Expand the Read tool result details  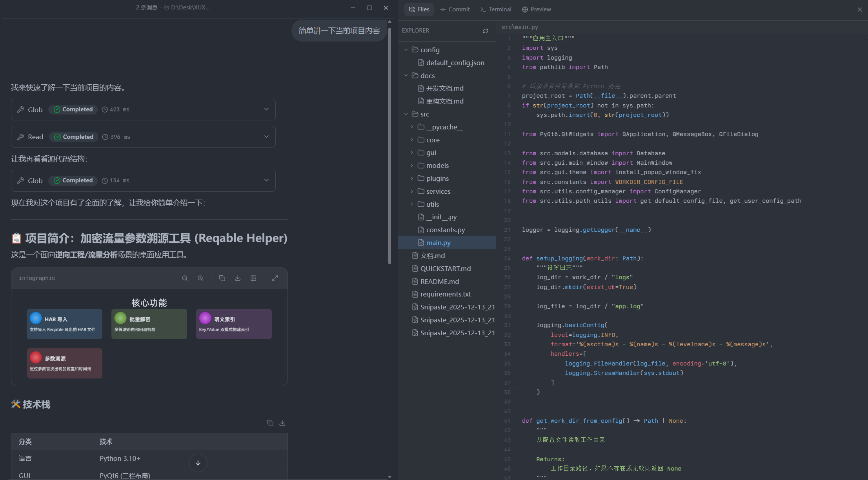[266, 137]
